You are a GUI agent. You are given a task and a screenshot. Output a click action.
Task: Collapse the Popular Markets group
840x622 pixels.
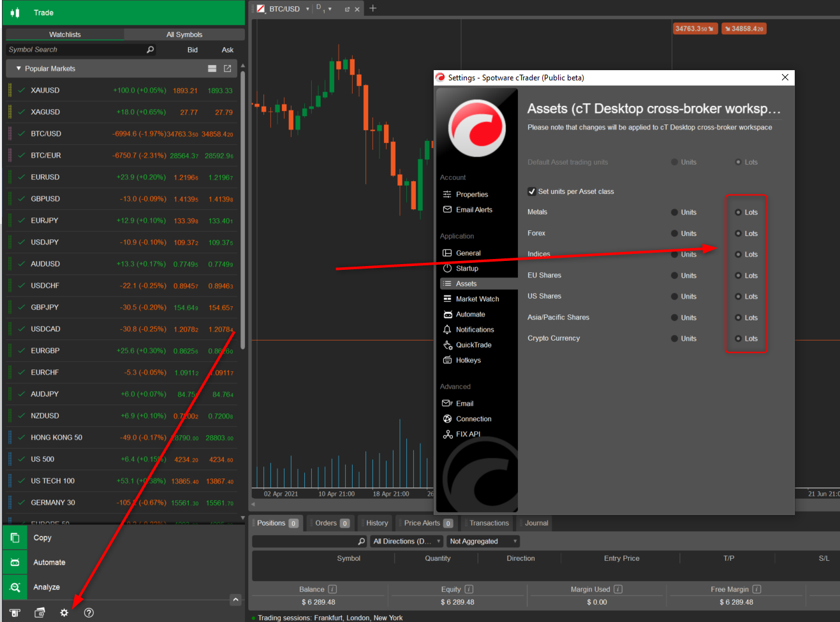[x=18, y=68]
